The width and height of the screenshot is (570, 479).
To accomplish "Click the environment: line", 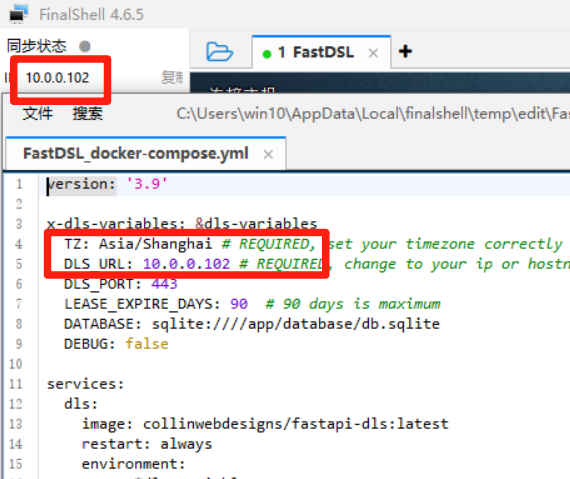I will (x=133, y=464).
